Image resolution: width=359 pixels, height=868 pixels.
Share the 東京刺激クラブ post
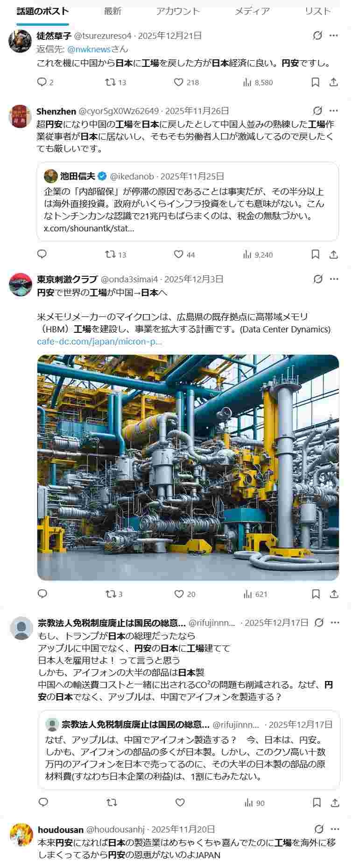334,594
